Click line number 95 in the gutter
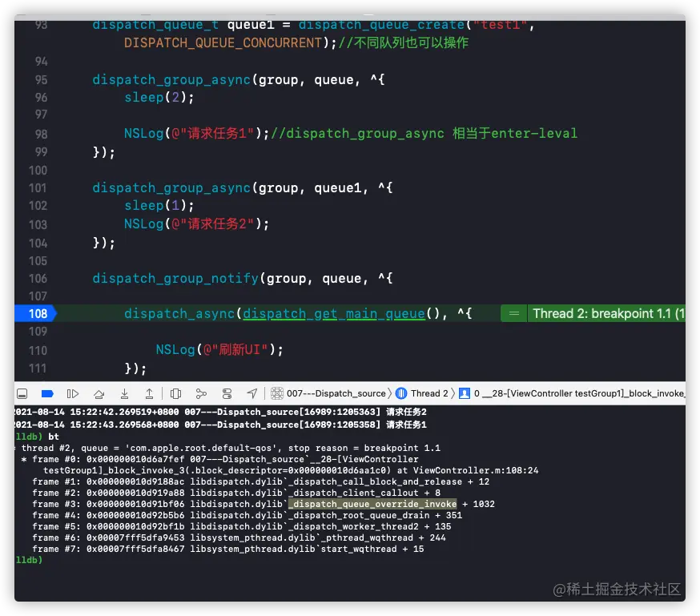700x616 pixels. [41, 80]
